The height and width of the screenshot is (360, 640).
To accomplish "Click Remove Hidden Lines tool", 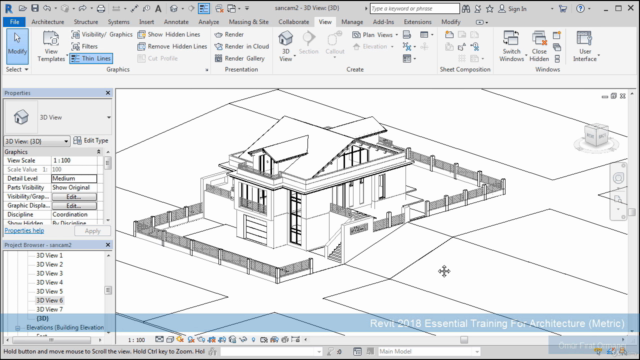I will point(172,46).
